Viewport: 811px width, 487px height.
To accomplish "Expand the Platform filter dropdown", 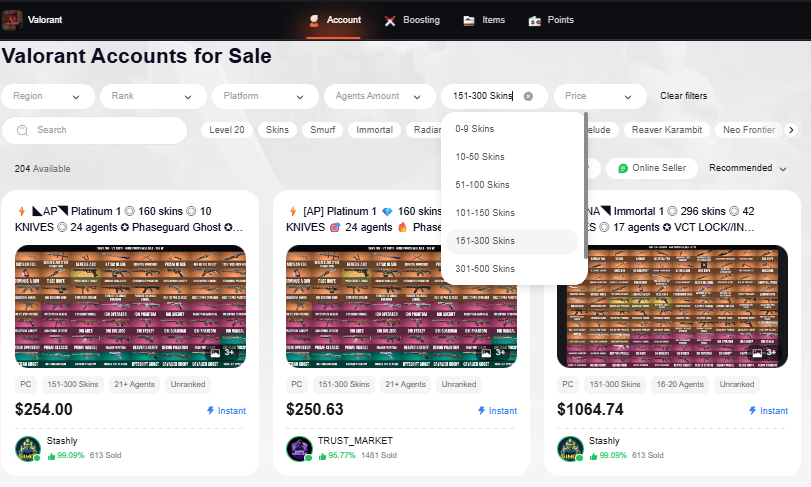I will coord(265,96).
